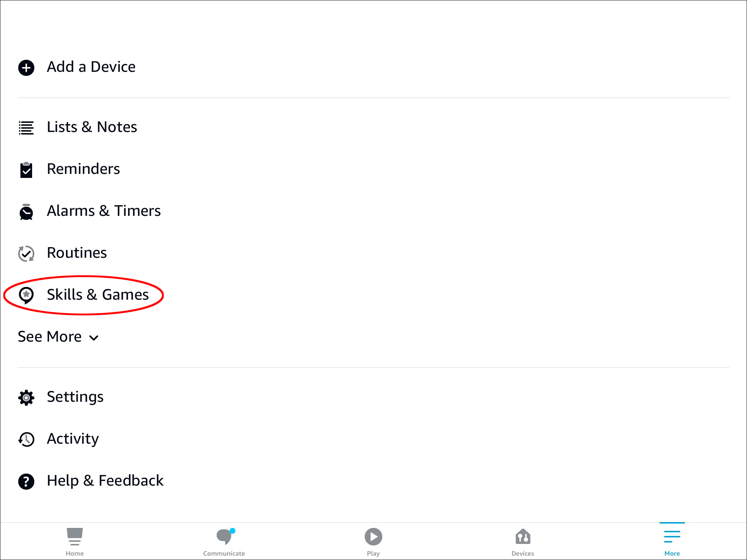
Task: Click the Alarms & Timers text
Action: 104,211
